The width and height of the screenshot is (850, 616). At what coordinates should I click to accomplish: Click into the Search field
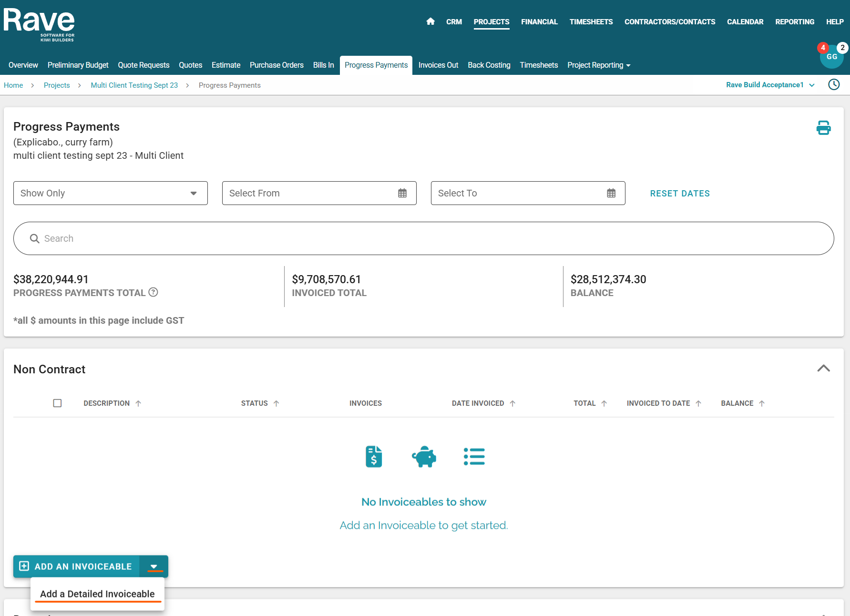click(x=424, y=238)
